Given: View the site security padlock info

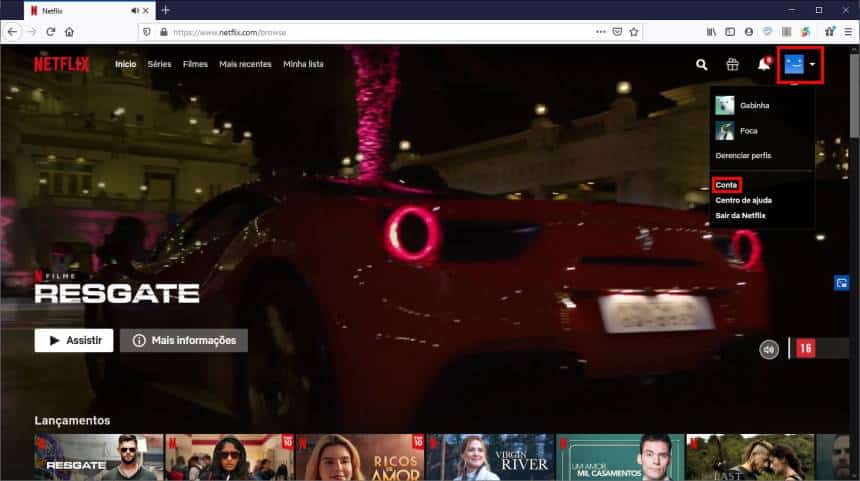Looking at the screenshot, I should coord(163,32).
